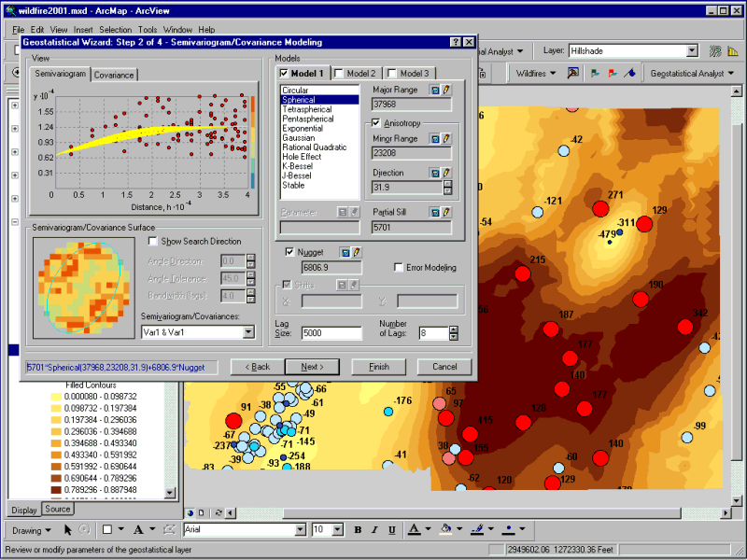Uncheck the Anisotropy checkbox
This screenshot has width=747, height=560.
tap(376, 123)
